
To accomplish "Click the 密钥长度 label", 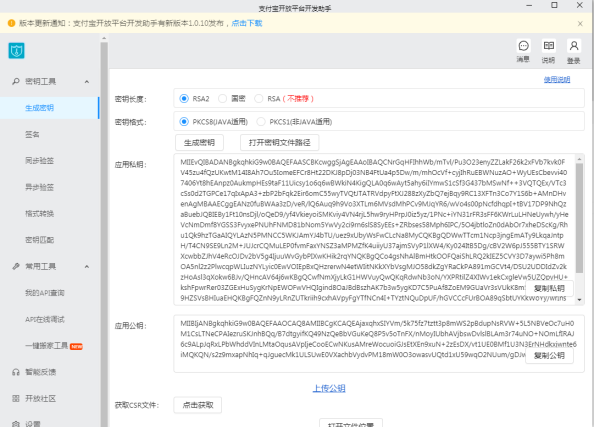I will (x=131, y=99).
